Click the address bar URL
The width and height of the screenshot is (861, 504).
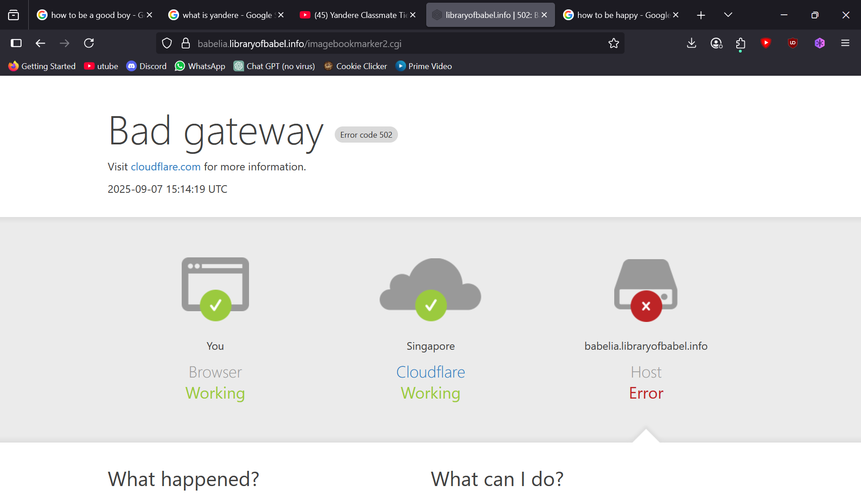299,43
